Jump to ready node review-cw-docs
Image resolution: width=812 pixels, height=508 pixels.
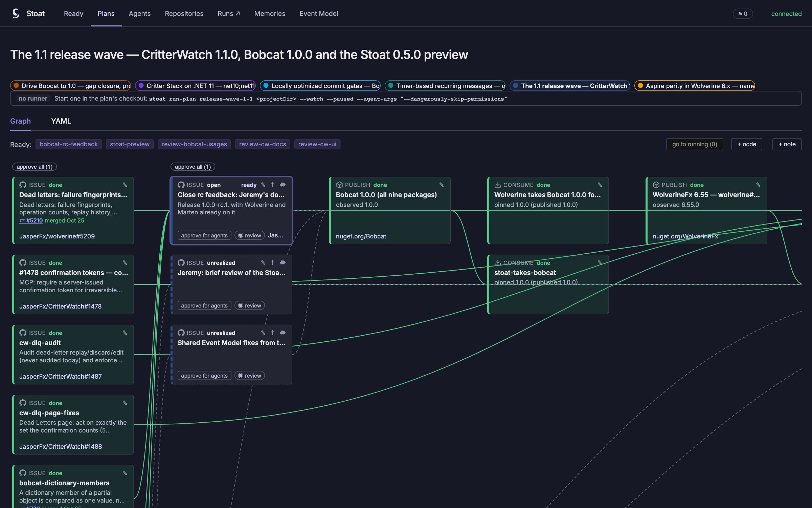(263, 144)
